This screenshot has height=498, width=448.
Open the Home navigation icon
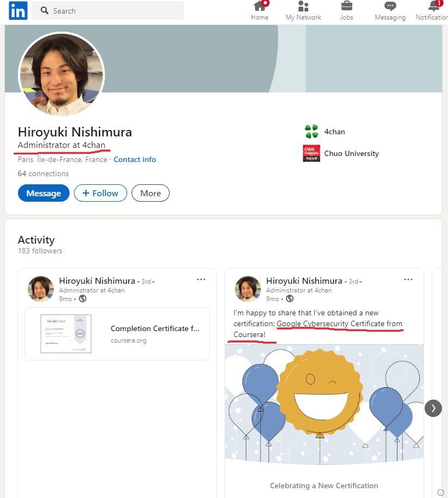260,7
